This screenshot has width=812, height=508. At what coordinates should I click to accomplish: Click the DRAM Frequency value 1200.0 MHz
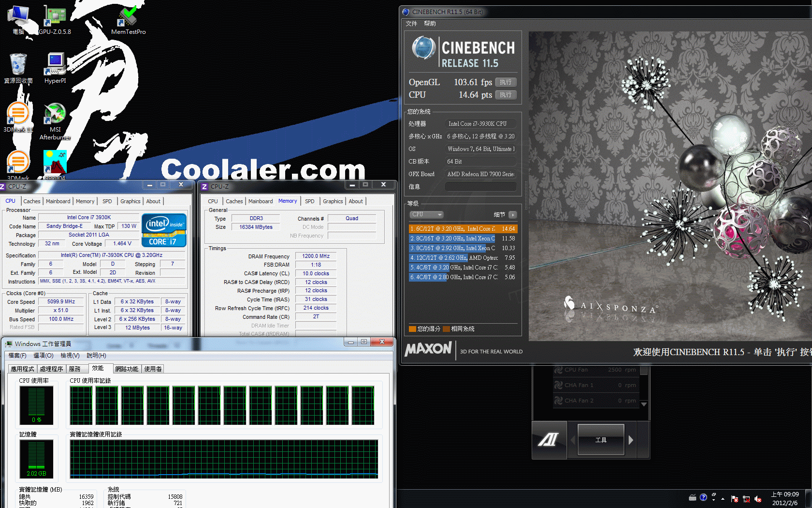316,256
